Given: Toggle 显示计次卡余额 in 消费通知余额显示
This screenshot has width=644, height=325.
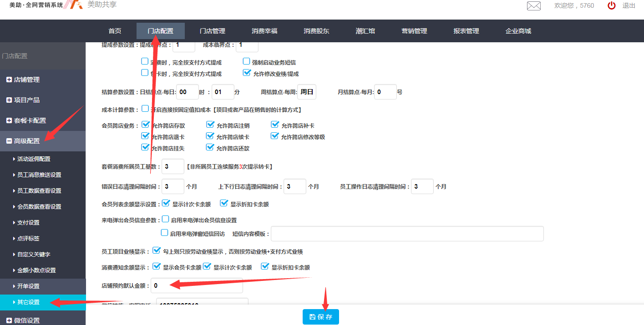Looking at the screenshot, I should click(x=207, y=266).
